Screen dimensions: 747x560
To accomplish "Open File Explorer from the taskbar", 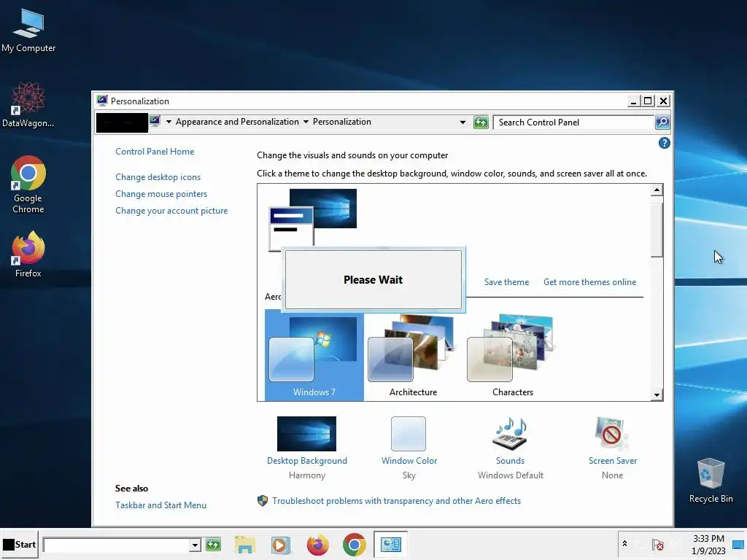I will 245,545.
